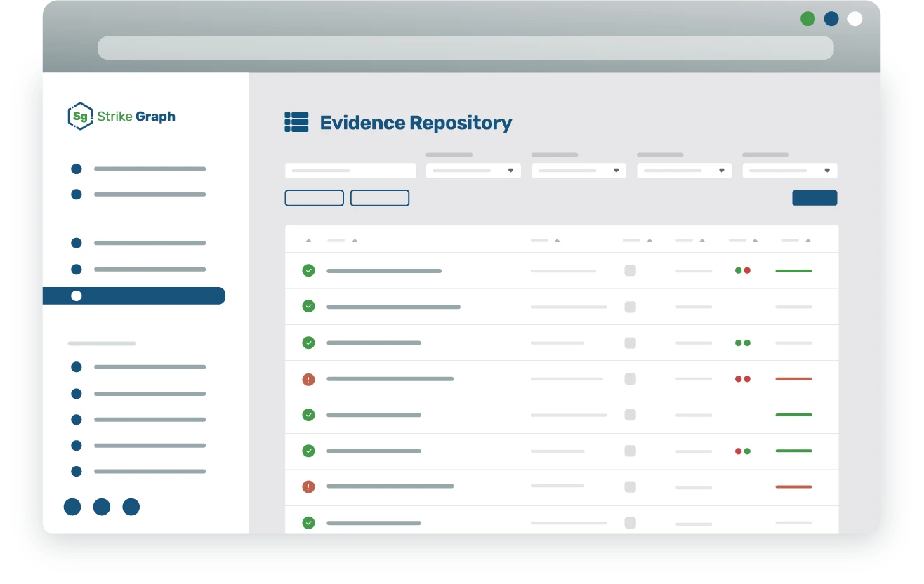The width and height of the screenshot is (924, 584).
Task: Click the first circle icon at the sidebar bottom
Action: pyautogui.click(x=72, y=507)
